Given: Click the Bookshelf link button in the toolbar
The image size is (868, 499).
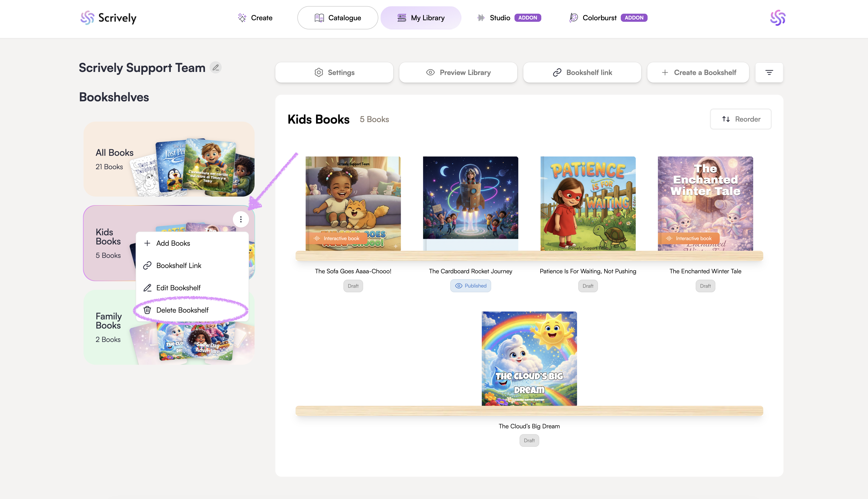Looking at the screenshot, I should coord(582,72).
